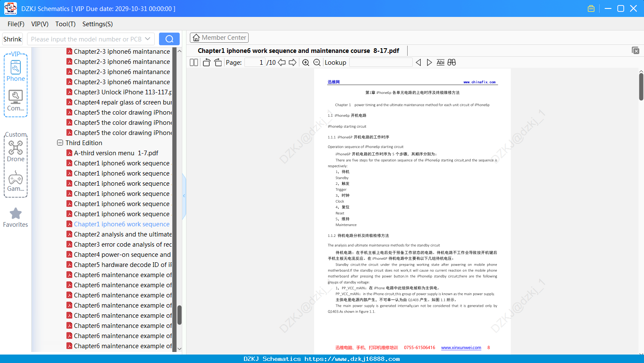Rotate the page counterclockwise
The image size is (644, 363).
pos(207,63)
